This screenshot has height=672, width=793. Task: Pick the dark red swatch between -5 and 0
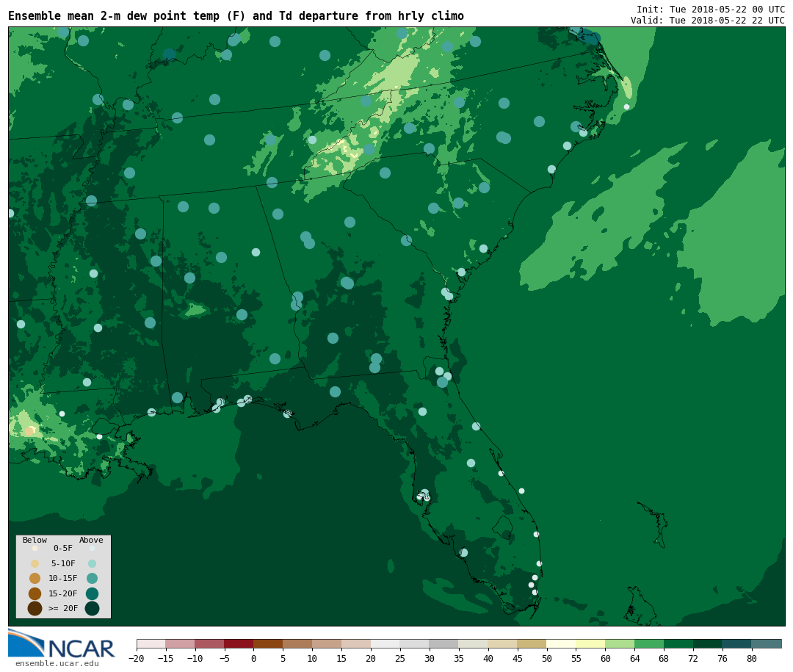tap(239, 643)
